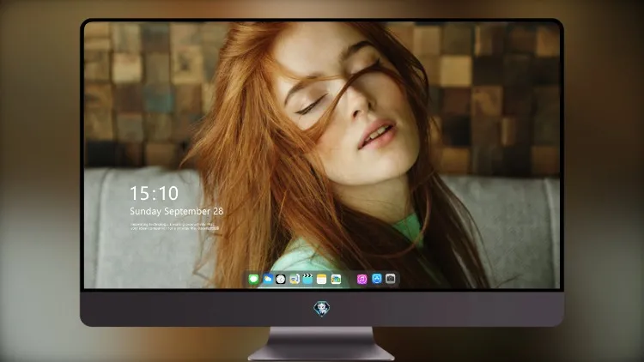Open the photo slideshow app in dock
Image resolution: width=644 pixels, height=362 pixels.
pyautogui.click(x=336, y=279)
